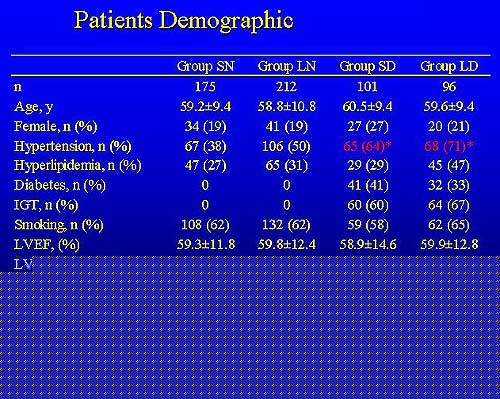The height and width of the screenshot is (399, 500).
Task: Click the Hyperlipidemia, n (%) row label
Action: tap(78, 166)
